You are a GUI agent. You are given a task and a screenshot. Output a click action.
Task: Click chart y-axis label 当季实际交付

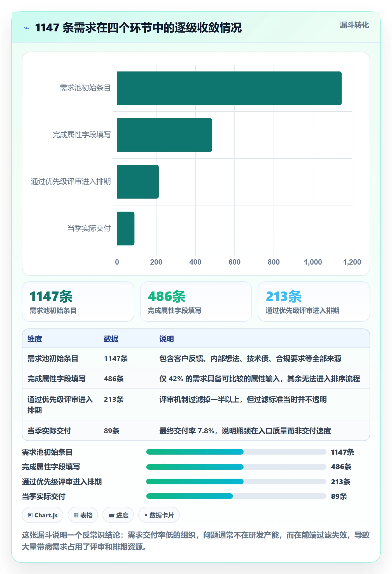pyautogui.click(x=89, y=228)
